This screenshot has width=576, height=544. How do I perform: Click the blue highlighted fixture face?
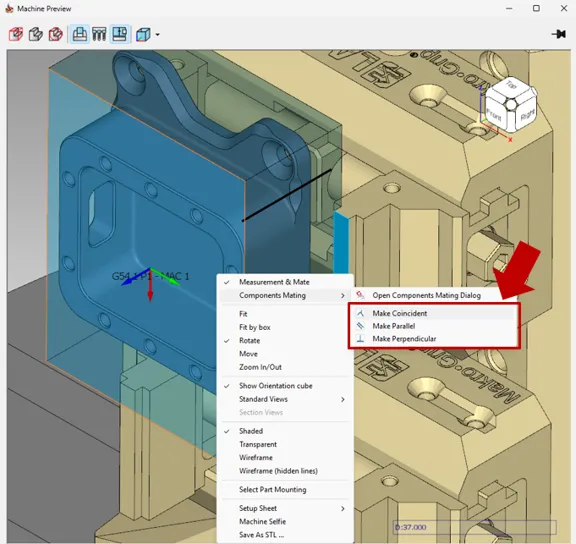pyautogui.click(x=341, y=242)
